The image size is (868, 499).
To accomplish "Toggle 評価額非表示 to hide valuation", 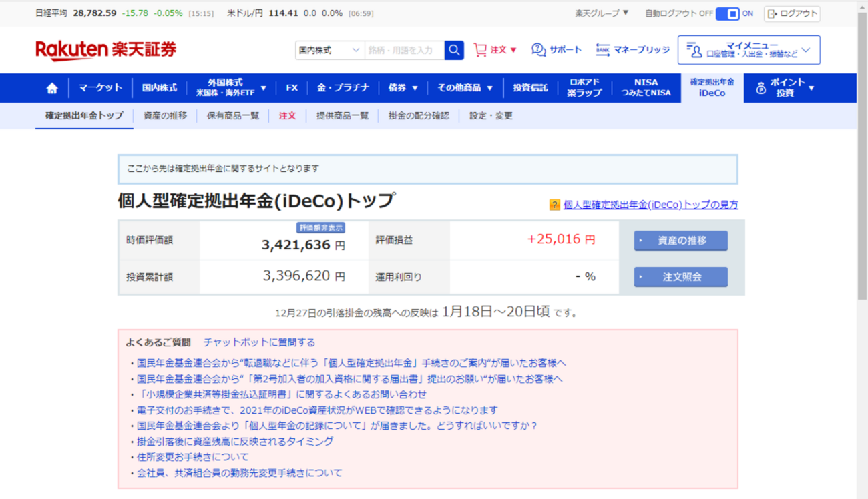I will (x=320, y=226).
